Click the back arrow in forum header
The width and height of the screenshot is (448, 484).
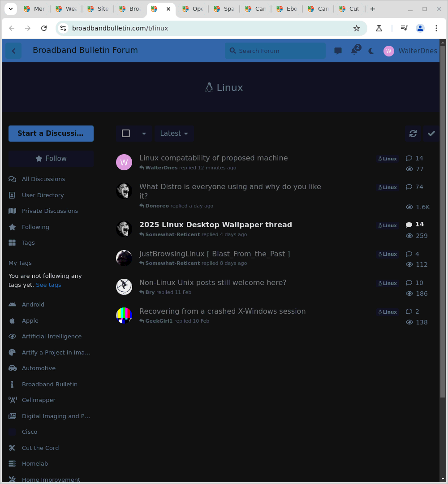click(13, 51)
